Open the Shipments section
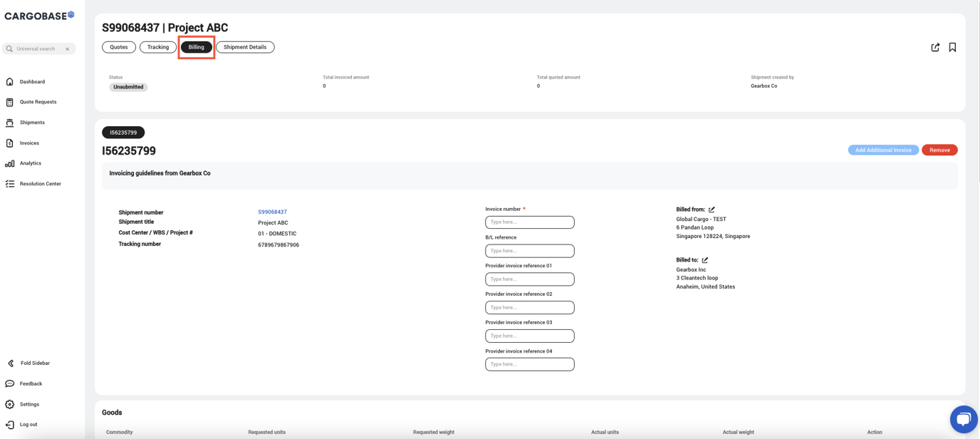 (31, 122)
